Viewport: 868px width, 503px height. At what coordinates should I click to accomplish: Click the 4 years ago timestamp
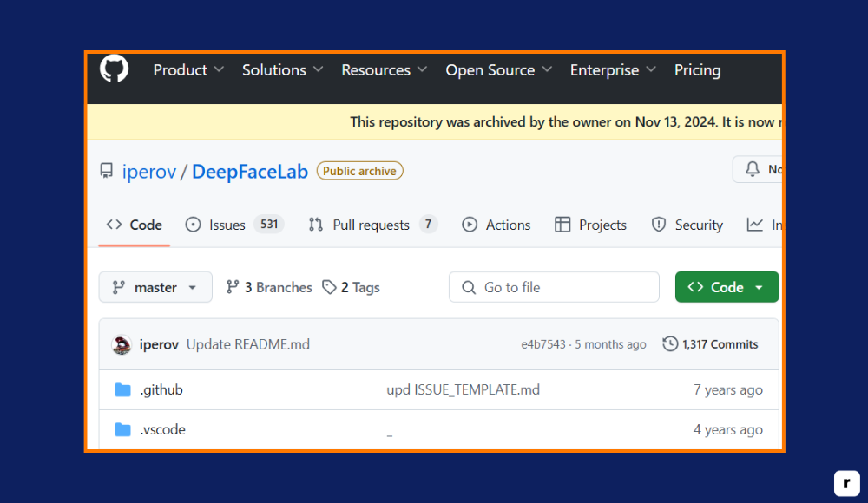tap(728, 430)
